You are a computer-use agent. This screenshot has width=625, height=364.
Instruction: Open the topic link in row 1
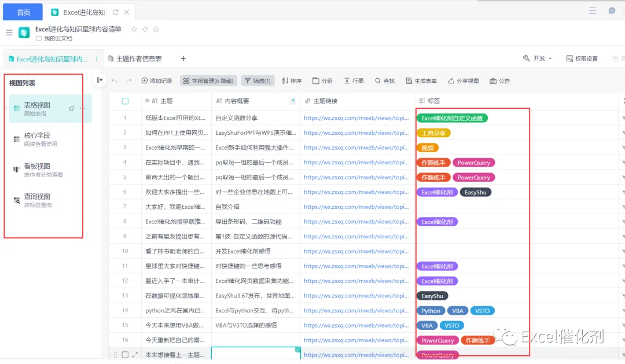[356, 118]
